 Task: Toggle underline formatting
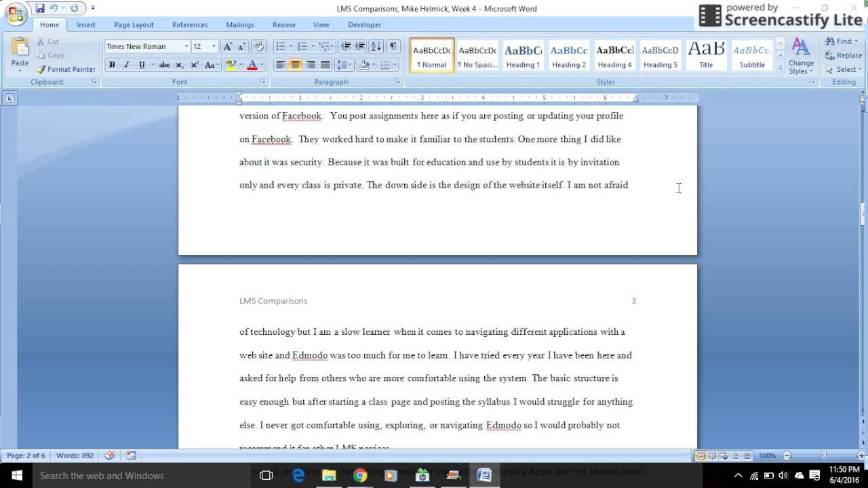tap(141, 65)
